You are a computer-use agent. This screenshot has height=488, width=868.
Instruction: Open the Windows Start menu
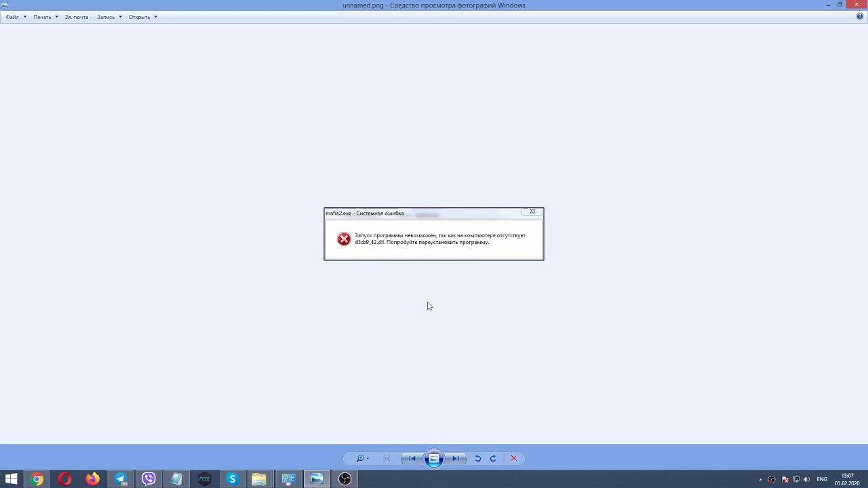(11, 479)
